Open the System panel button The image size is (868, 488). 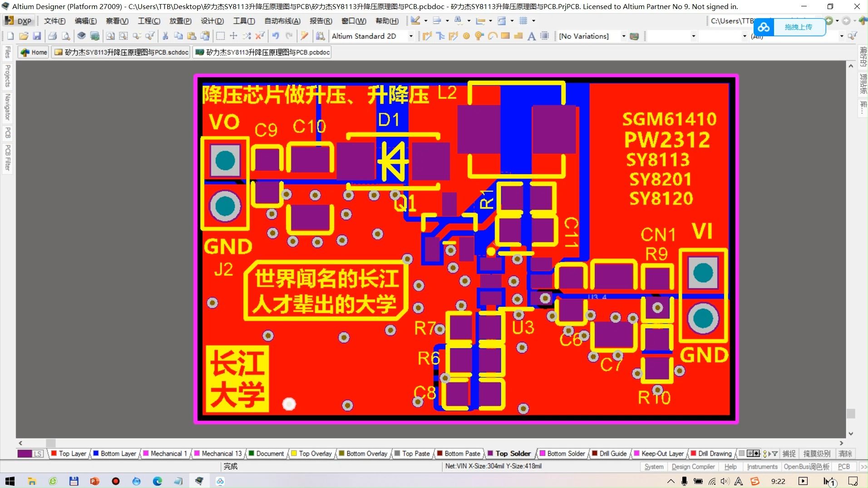coord(654,467)
